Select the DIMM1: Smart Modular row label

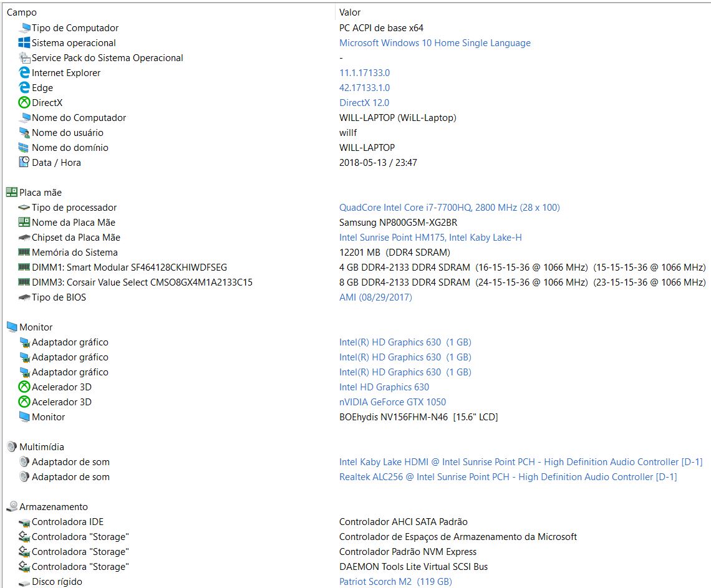pyautogui.click(x=129, y=267)
